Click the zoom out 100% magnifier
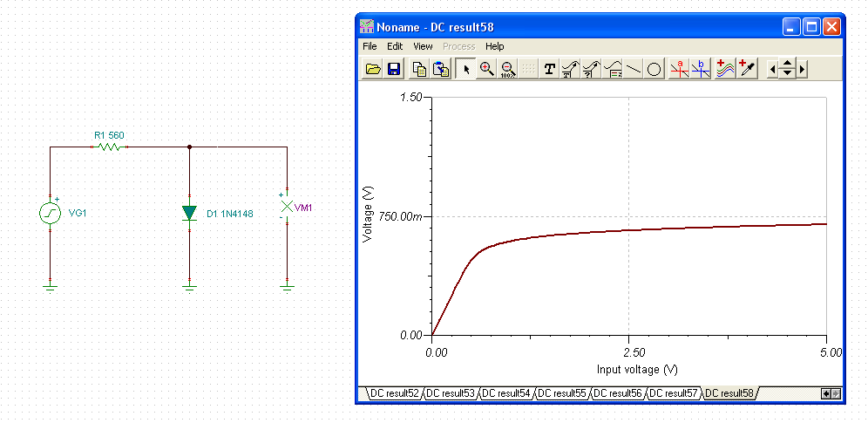The height and width of the screenshot is (423, 868). click(507, 69)
